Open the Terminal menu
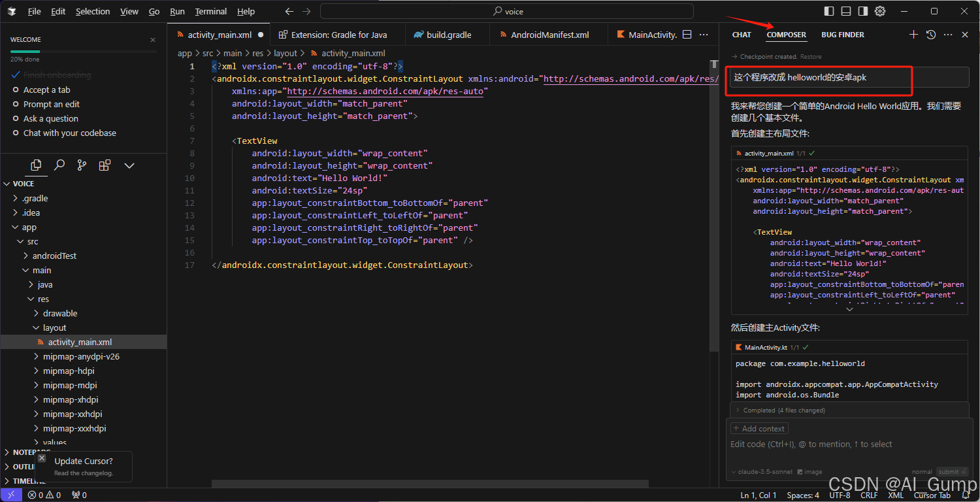 tap(211, 11)
